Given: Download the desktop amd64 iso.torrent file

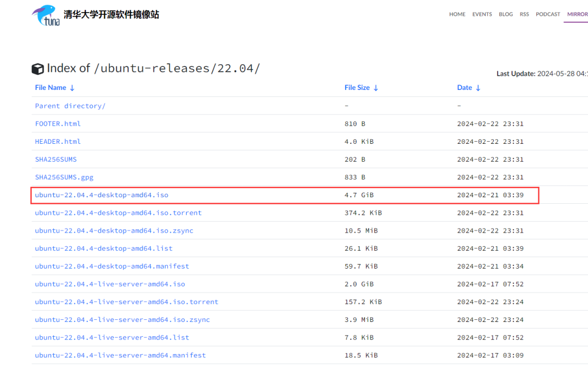Looking at the screenshot, I should point(118,212).
